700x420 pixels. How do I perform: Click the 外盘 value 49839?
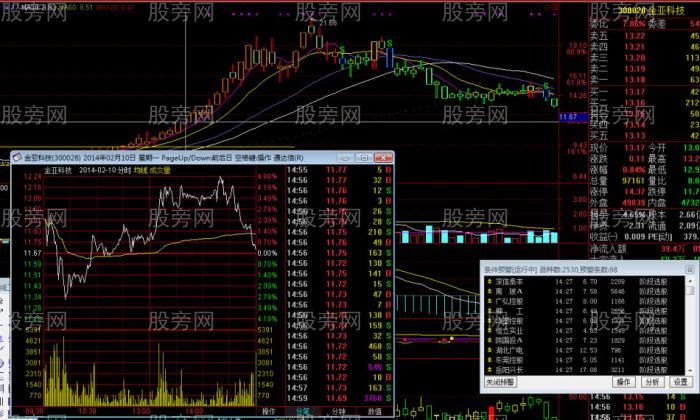[x=633, y=203]
